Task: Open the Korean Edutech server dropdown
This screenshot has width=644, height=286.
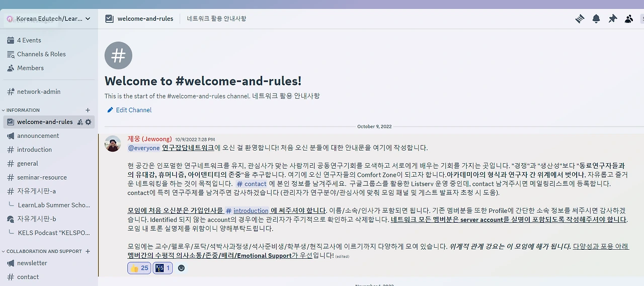Action: coord(49,19)
